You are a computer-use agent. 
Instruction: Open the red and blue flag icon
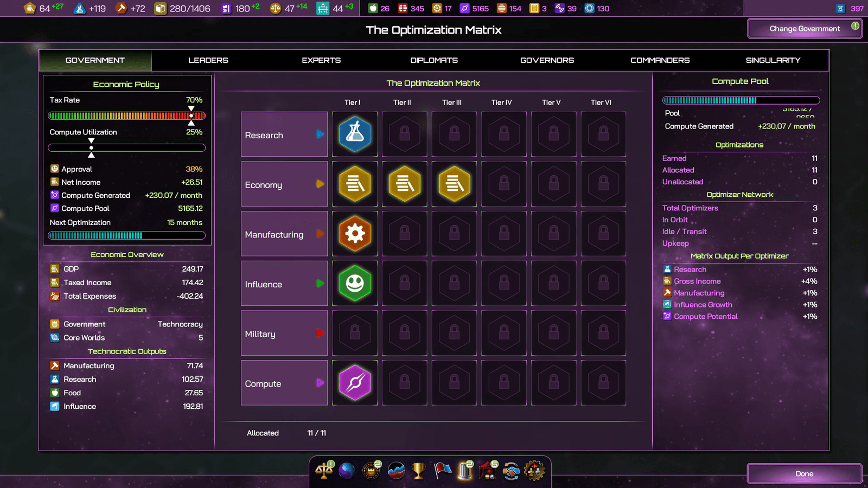pyautogui.click(x=443, y=471)
